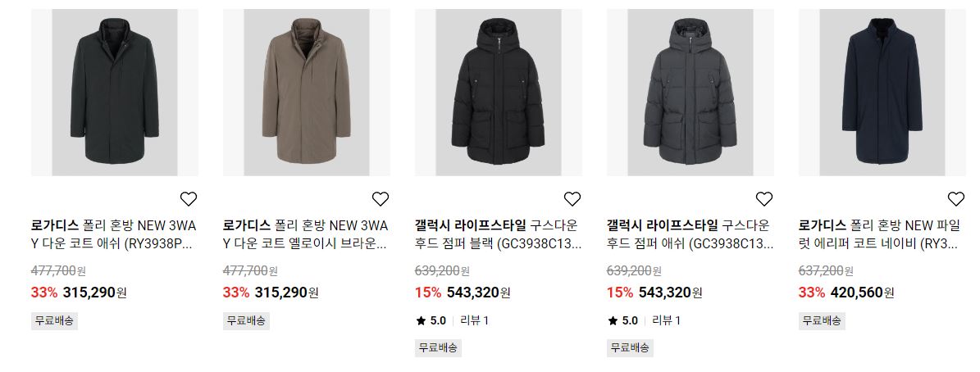Click star rating icon under black hooded jumper
This screenshot has width=980, height=372.
coord(421,321)
